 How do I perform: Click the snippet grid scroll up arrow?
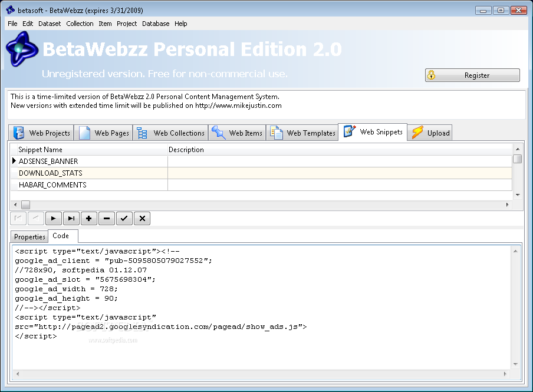517,149
